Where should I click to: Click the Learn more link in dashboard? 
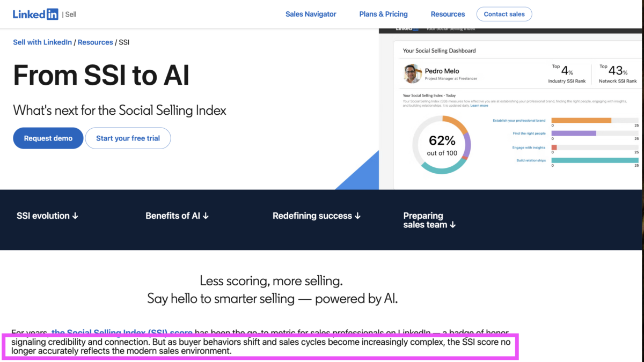coord(479,106)
